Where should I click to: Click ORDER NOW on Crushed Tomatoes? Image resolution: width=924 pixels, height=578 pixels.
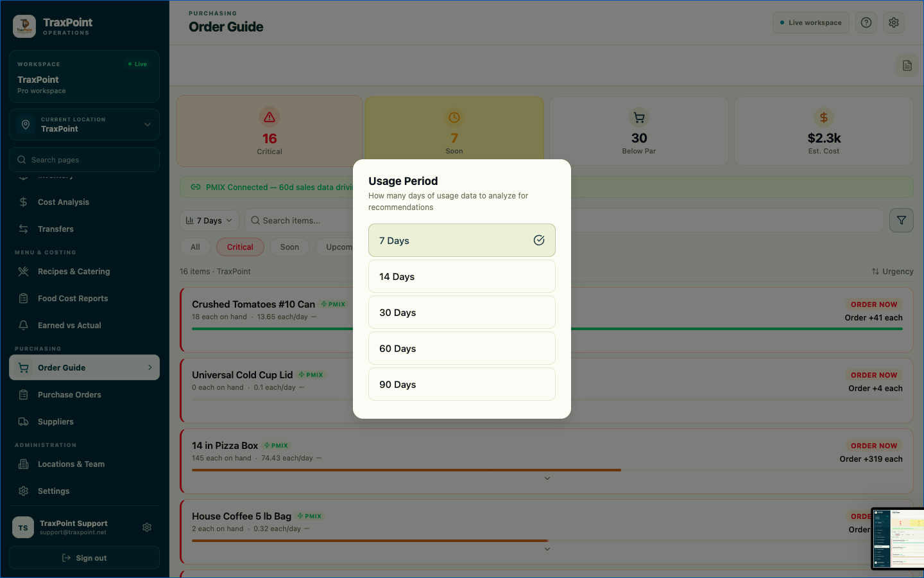874,304
